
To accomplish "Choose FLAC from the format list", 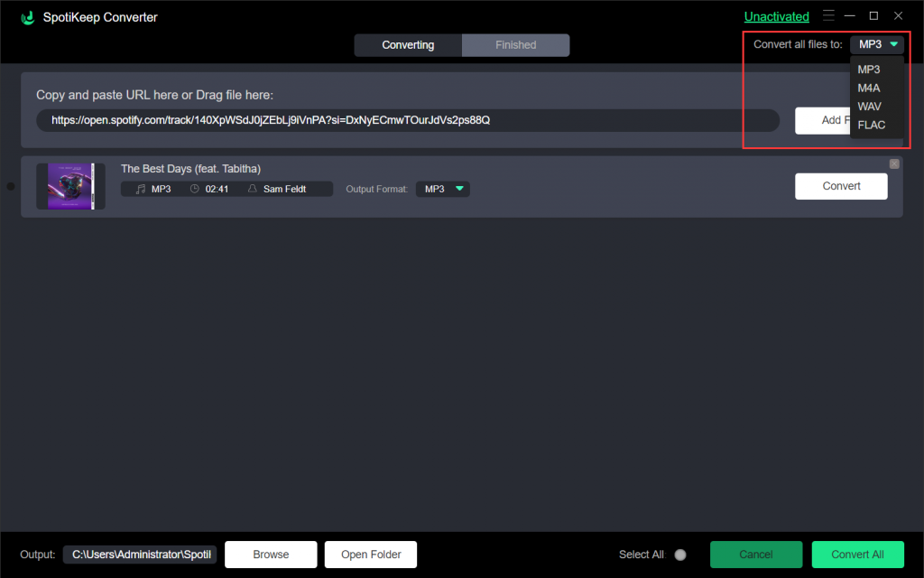I will coord(872,125).
